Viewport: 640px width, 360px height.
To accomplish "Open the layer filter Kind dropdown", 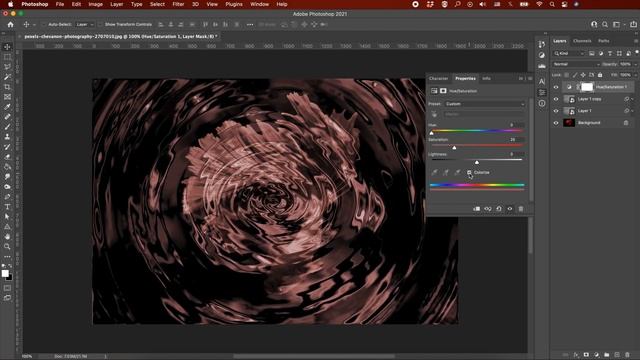I will (569, 53).
